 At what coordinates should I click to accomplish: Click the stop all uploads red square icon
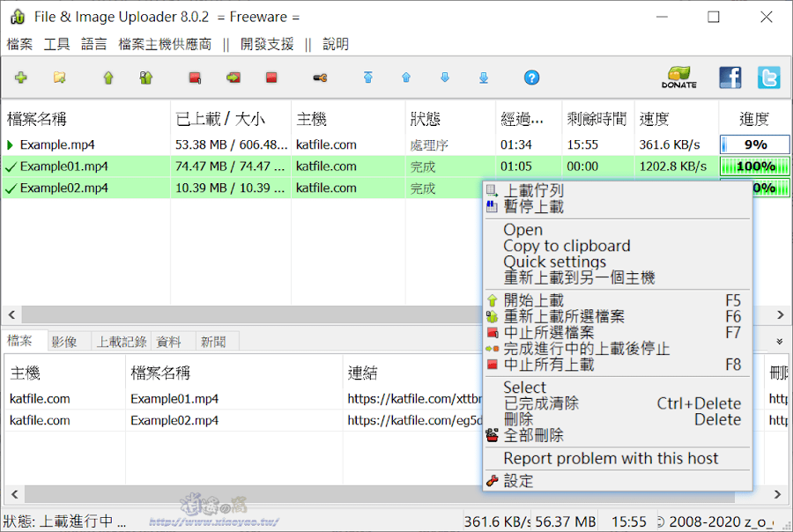click(271, 78)
